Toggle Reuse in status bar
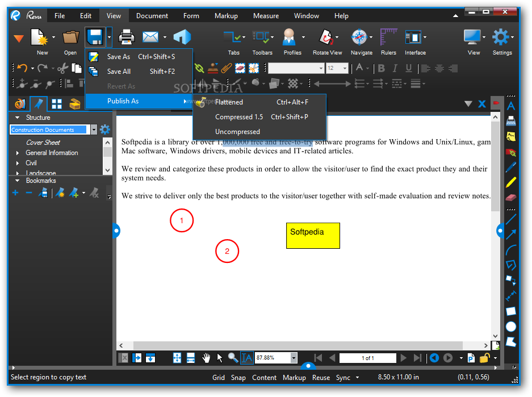The height and width of the screenshot is (397, 532). 321,378
